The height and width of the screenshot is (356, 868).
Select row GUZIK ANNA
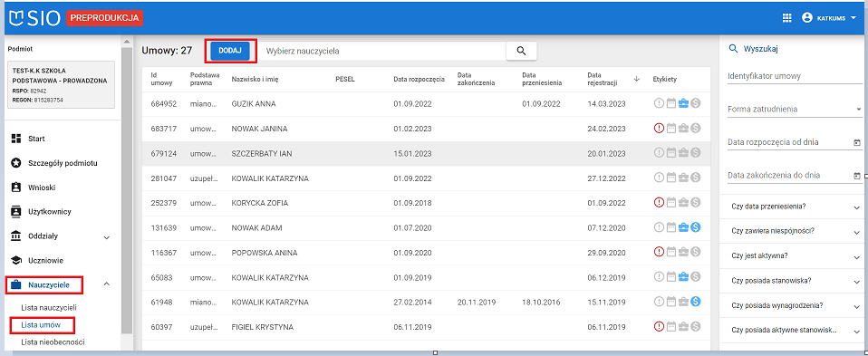click(426, 103)
